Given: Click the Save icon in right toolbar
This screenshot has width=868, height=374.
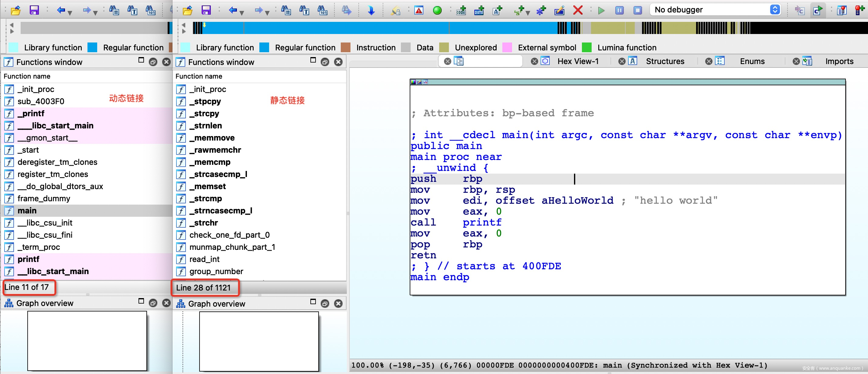Looking at the screenshot, I should [206, 10].
